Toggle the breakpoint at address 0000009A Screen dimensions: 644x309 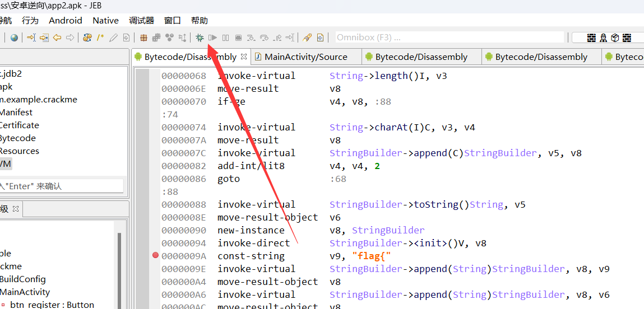(156, 256)
